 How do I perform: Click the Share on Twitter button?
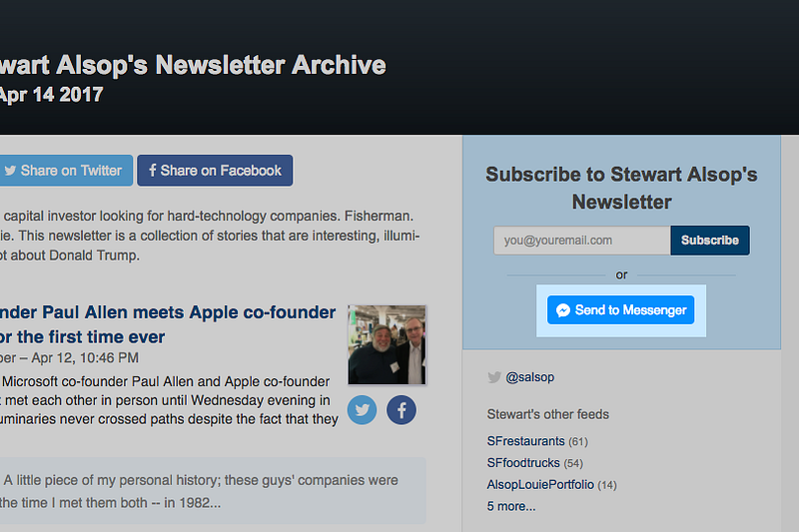64,171
